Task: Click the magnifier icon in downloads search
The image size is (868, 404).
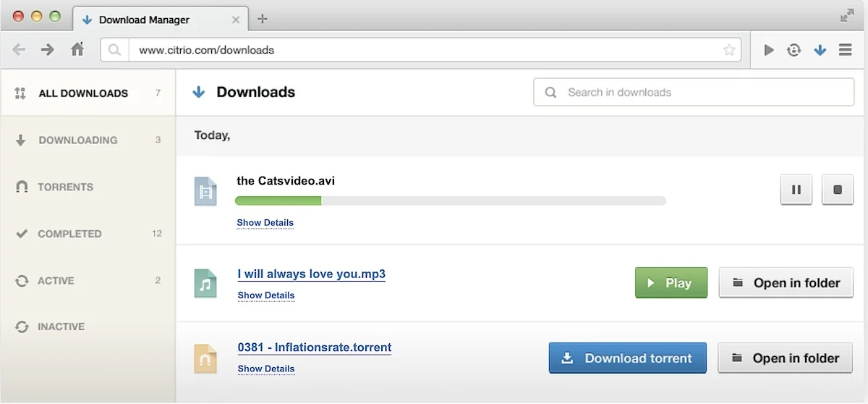Action: pos(550,93)
